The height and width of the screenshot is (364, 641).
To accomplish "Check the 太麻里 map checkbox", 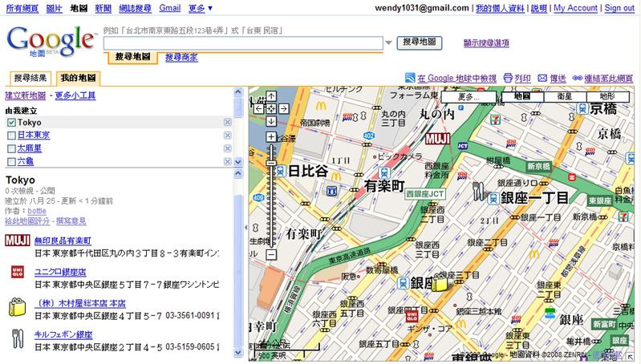I will 11,148.
